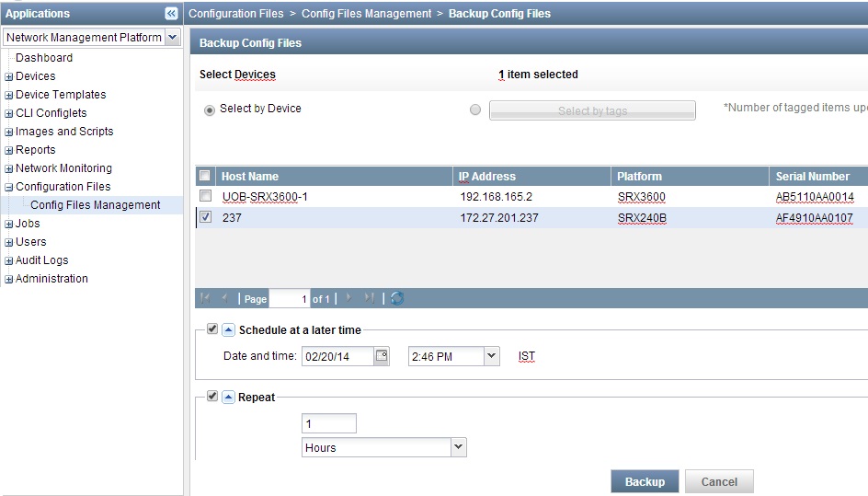Image resolution: width=868 pixels, height=496 pixels.
Task: Select the SRX240B platform cell
Action: pyautogui.click(x=642, y=218)
